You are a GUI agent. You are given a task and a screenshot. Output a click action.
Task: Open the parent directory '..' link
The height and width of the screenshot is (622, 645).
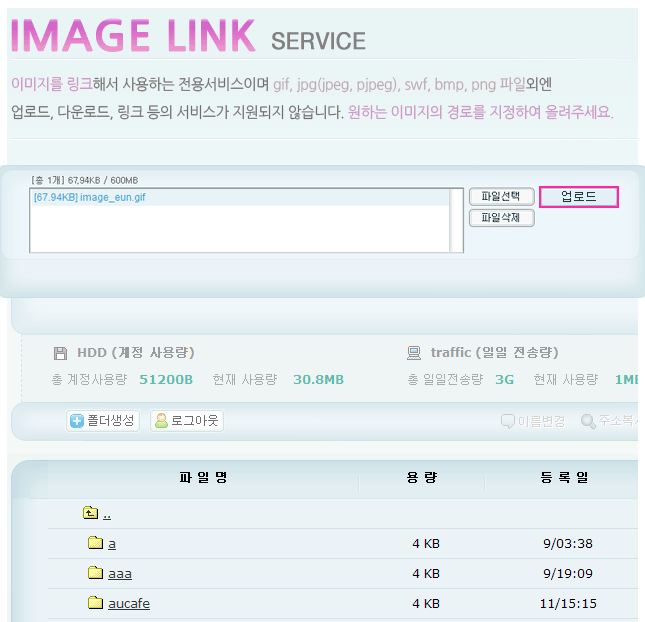point(106,514)
